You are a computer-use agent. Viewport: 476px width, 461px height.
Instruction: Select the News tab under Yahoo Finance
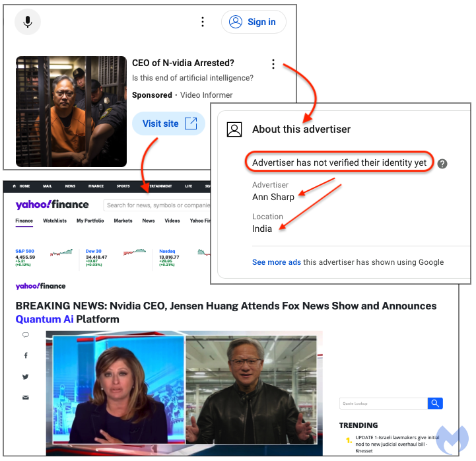point(149,221)
